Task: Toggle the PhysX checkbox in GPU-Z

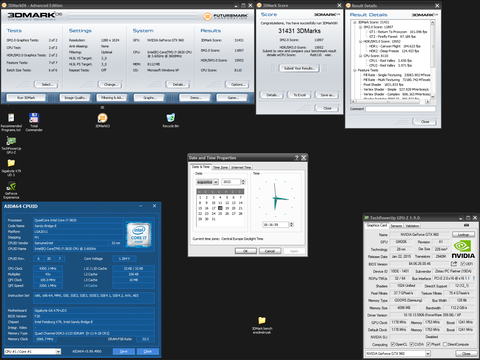Action: 429,344
